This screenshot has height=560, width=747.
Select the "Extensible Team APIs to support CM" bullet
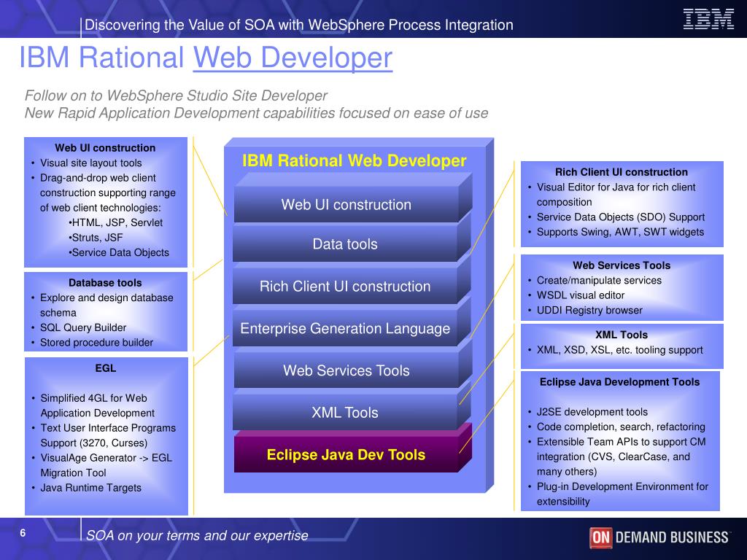(622, 456)
